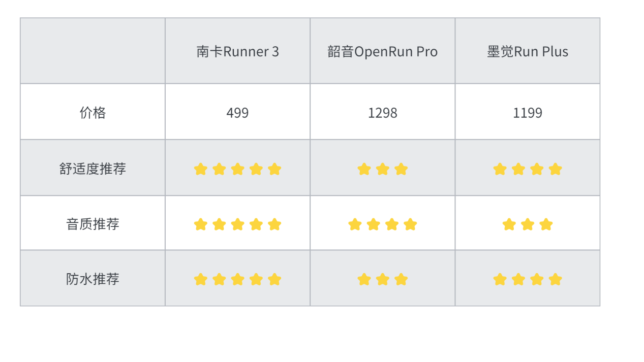
Task: Select the 墨觉Run Plus header cell
Action: pyautogui.click(x=528, y=51)
